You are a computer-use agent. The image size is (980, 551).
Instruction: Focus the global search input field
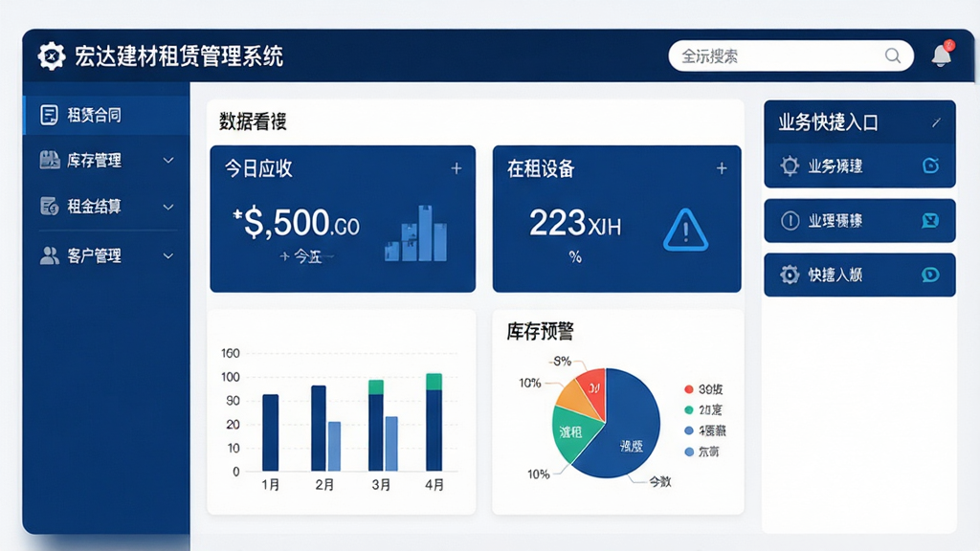[x=791, y=55]
